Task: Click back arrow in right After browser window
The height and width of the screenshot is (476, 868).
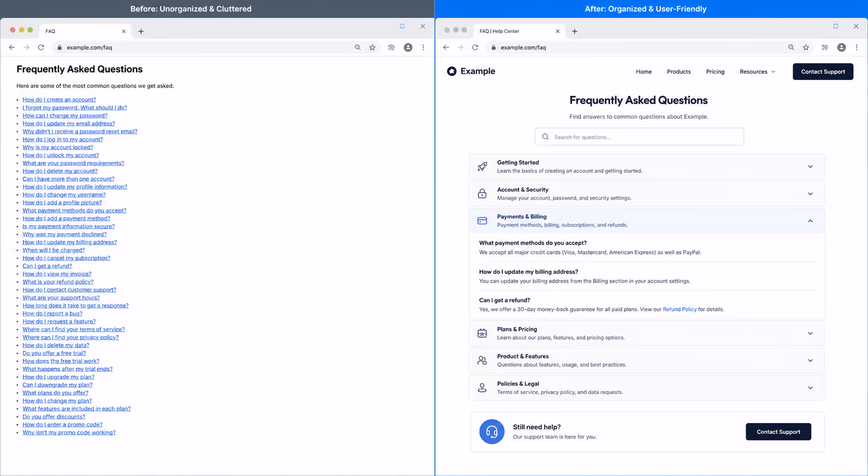Action: [x=446, y=47]
